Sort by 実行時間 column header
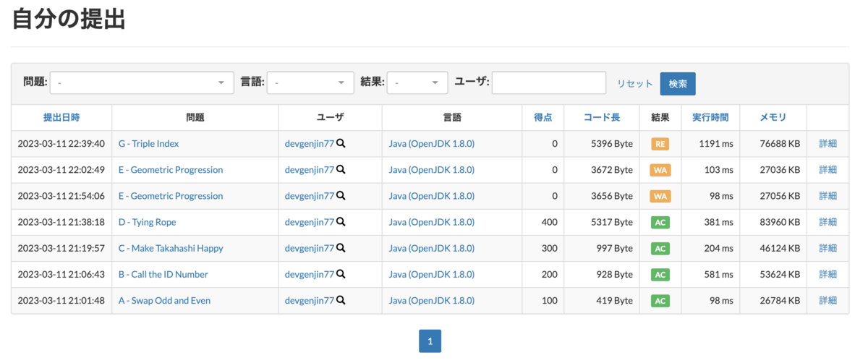Screen dimensions: 868x363 [710, 117]
